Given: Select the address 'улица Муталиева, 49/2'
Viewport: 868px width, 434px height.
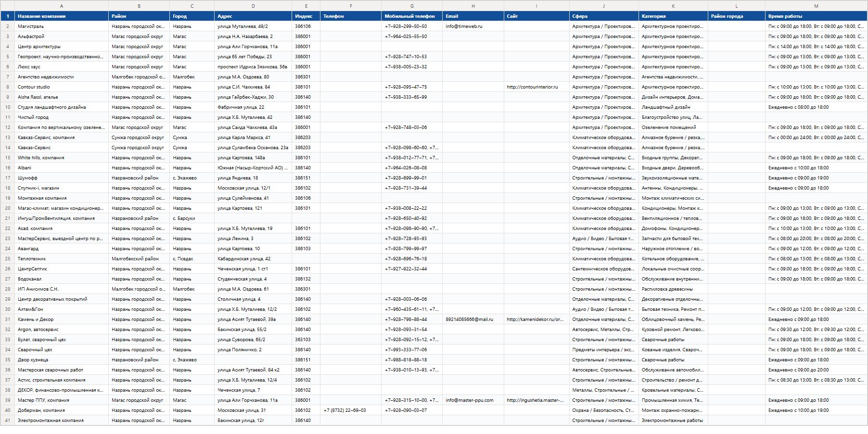Looking at the screenshot, I should click(x=253, y=26).
